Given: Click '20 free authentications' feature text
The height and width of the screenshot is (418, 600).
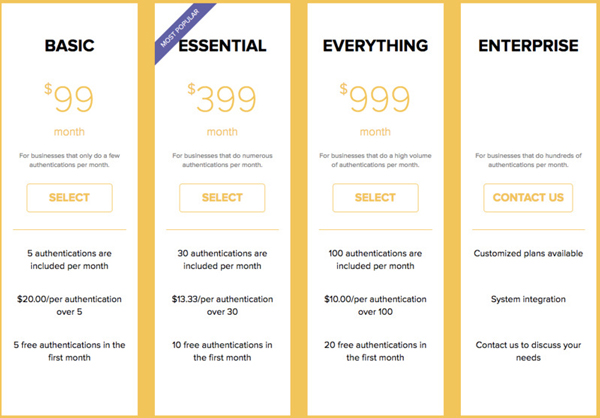Looking at the screenshot, I should [x=376, y=351].
